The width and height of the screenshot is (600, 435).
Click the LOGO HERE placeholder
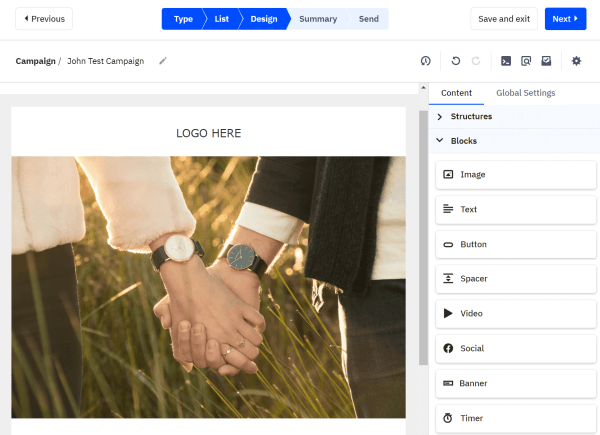click(209, 133)
